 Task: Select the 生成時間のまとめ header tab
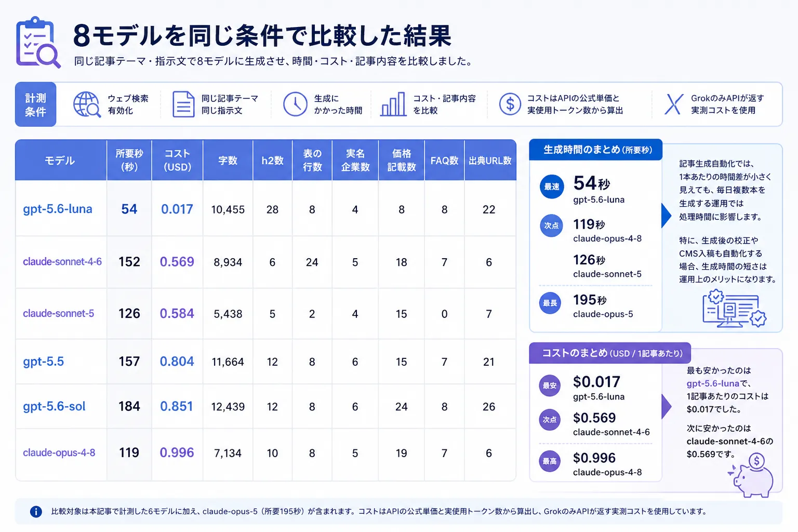click(x=596, y=150)
